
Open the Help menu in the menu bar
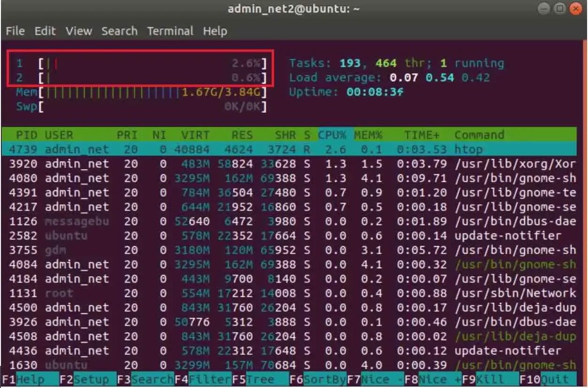215,31
